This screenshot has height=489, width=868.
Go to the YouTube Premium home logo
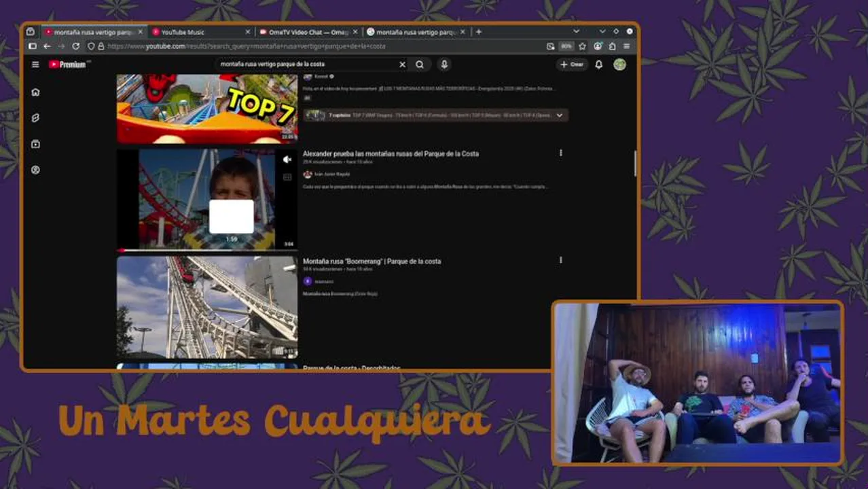point(69,65)
